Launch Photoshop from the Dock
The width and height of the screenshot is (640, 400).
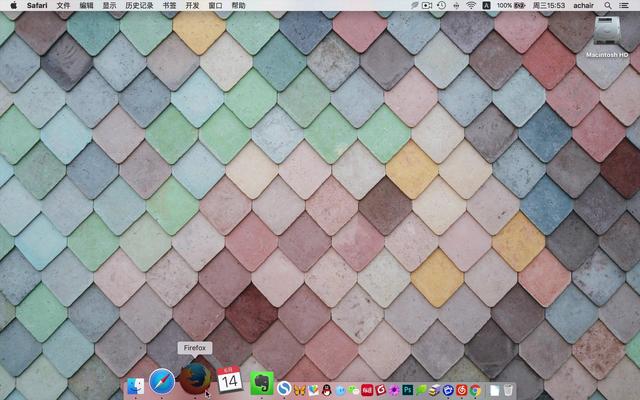pyautogui.click(x=408, y=390)
